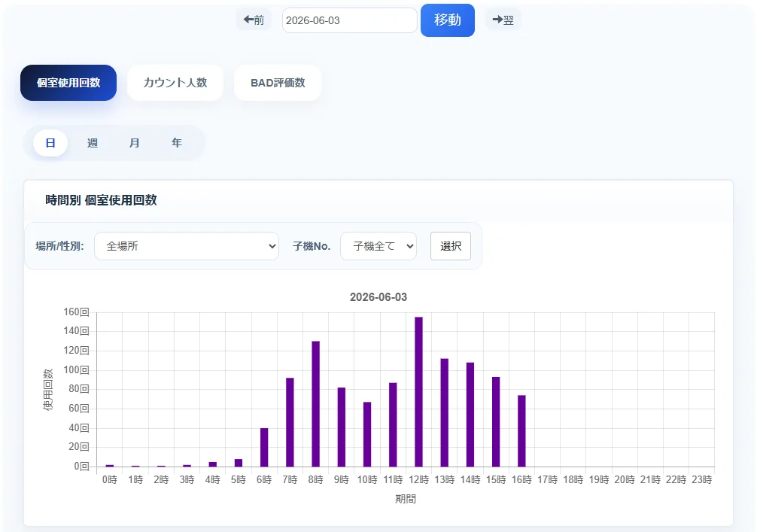Click the 0時 x-axis label
757x532 pixels.
tap(110, 479)
